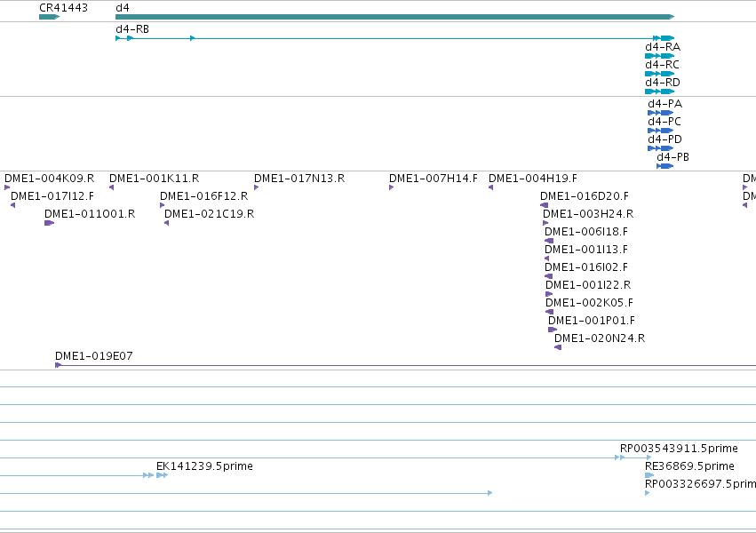Click the DME1-020N24.R feature glyph
756x533 pixels.
pos(558,347)
